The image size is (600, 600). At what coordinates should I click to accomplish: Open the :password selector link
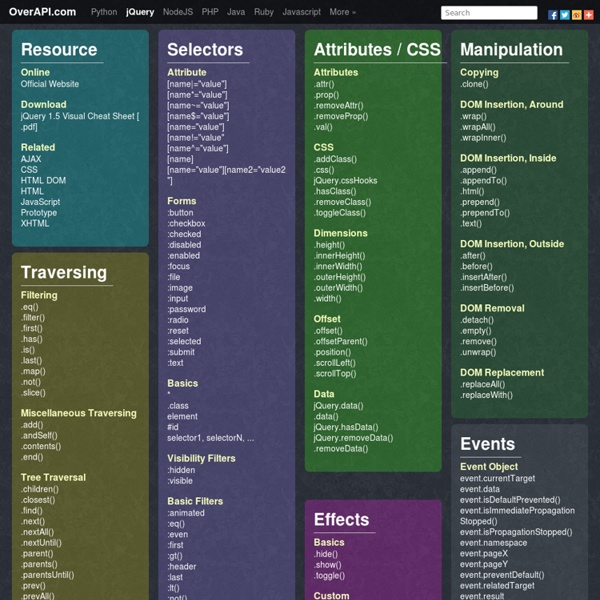pyautogui.click(x=186, y=309)
